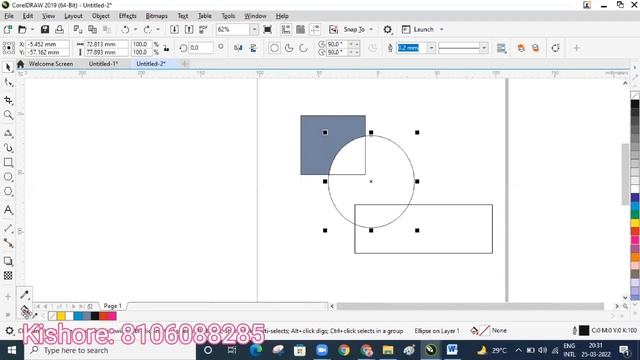Open the Options gear icon
The image size is (640, 360).
pyautogui.click(x=387, y=29)
